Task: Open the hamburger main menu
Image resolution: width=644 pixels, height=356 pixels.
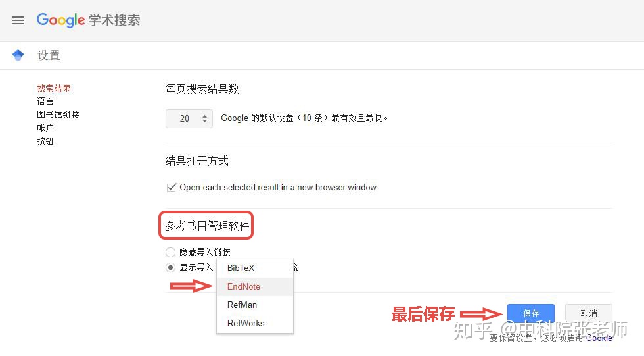Action: point(18,20)
